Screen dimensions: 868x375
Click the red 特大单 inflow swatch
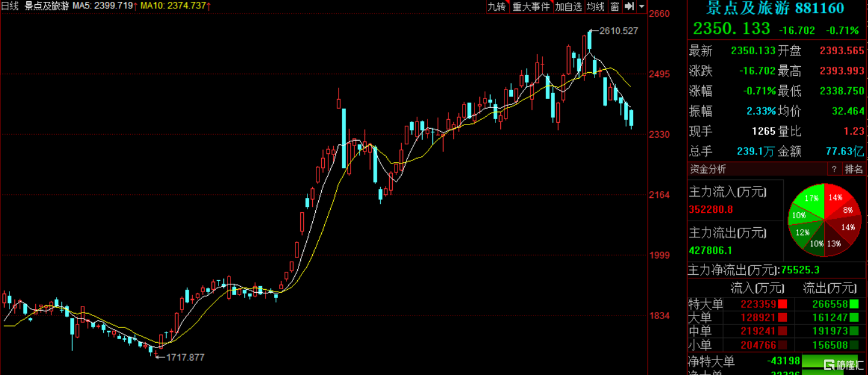pyautogui.click(x=782, y=305)
